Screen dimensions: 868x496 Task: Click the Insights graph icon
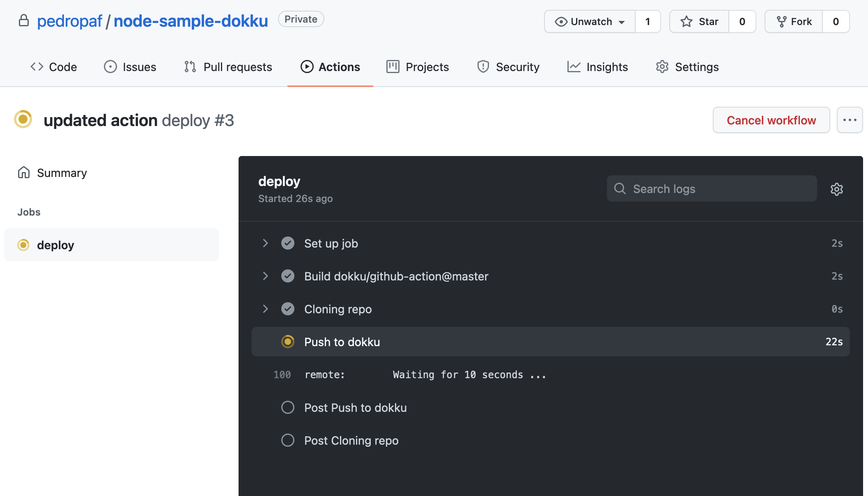[x=574, y=67]
